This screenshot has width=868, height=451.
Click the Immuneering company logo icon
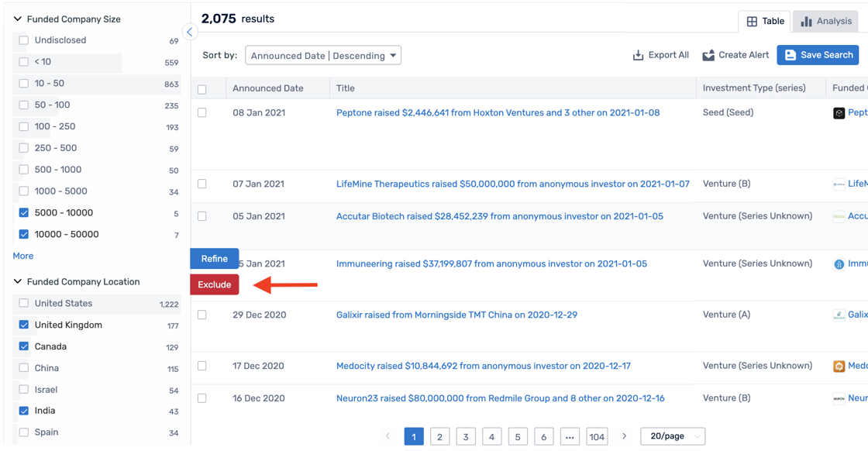point(839,264)
